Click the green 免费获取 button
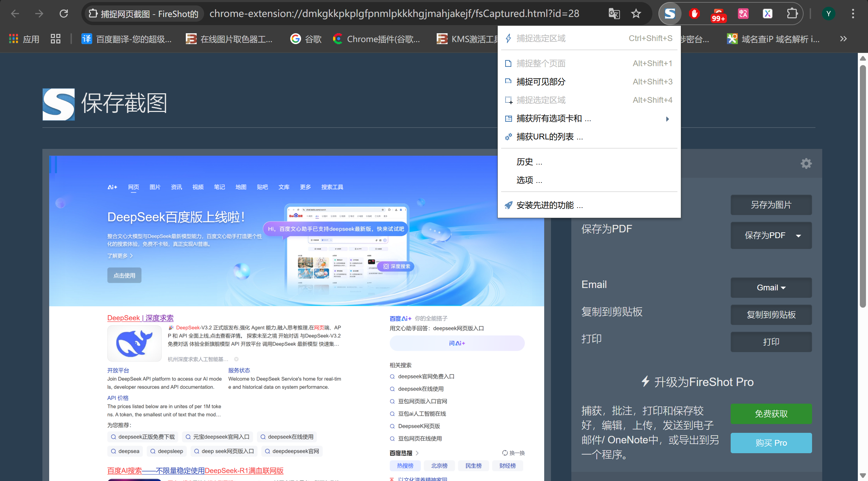868x481 pixels. pos(771,413)
